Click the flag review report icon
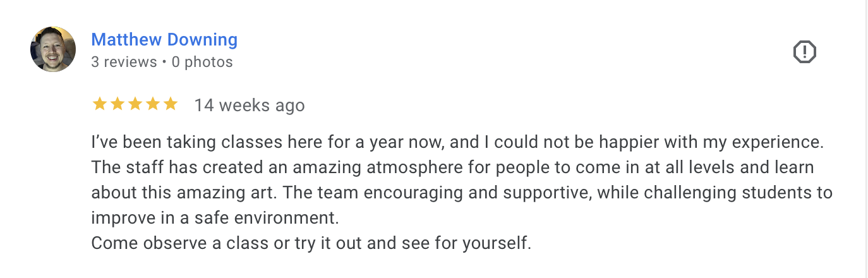Screen dimensions: 868x278 click(x=804, y=52)
